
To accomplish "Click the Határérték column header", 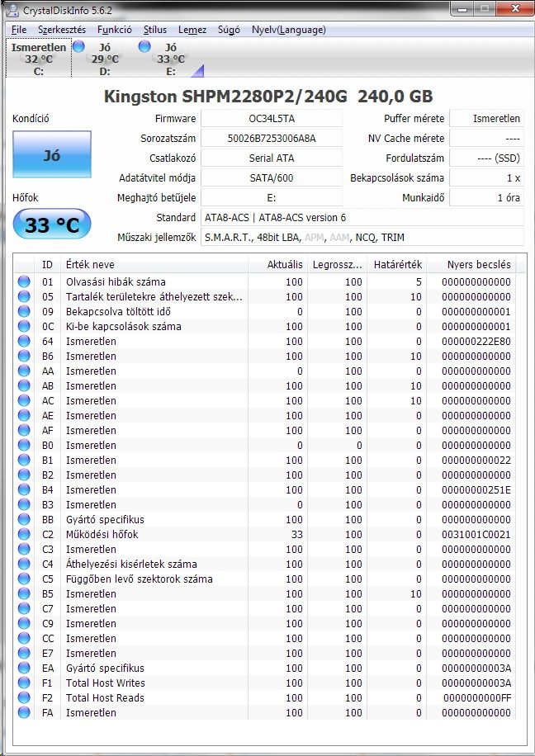I will point(396,265).
